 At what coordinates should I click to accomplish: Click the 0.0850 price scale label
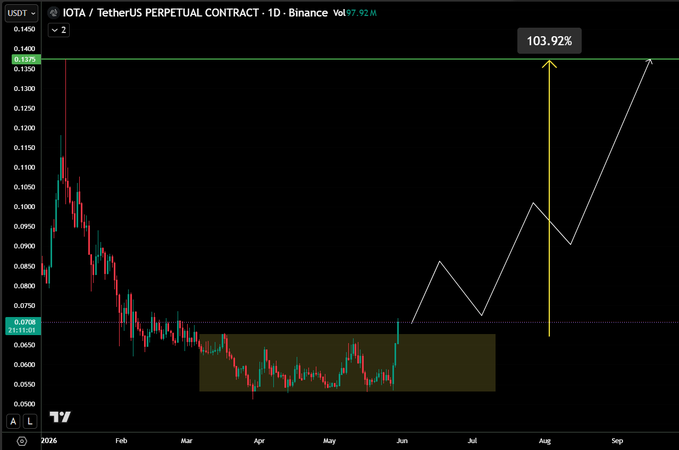[x=24, y=266]
